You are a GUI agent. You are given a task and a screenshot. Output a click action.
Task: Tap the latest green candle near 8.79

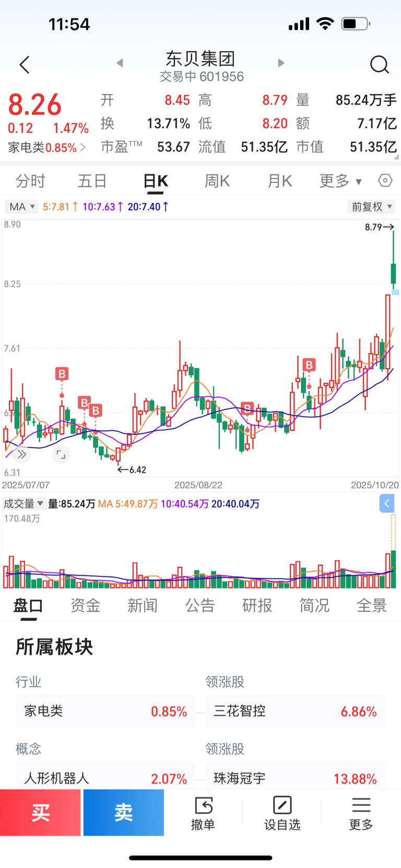394,261
